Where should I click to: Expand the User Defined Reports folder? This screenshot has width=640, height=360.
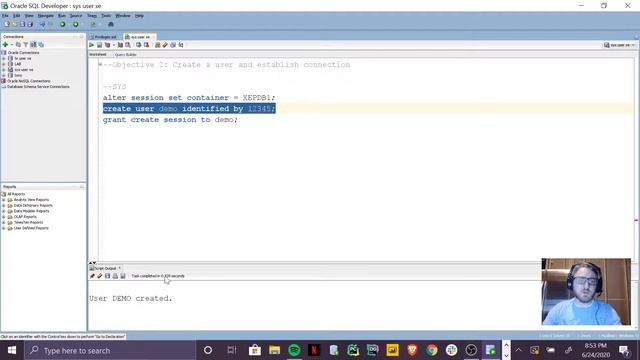(x=4, y=229)
